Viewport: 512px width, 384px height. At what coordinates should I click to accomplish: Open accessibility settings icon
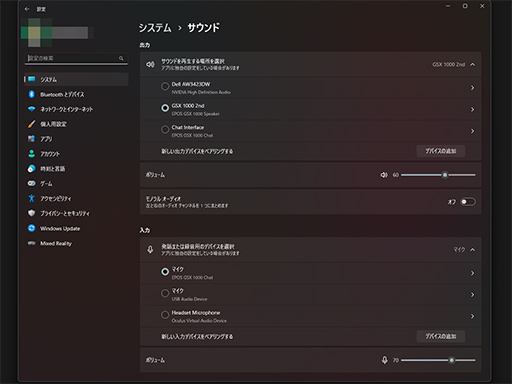click(32, 198)
